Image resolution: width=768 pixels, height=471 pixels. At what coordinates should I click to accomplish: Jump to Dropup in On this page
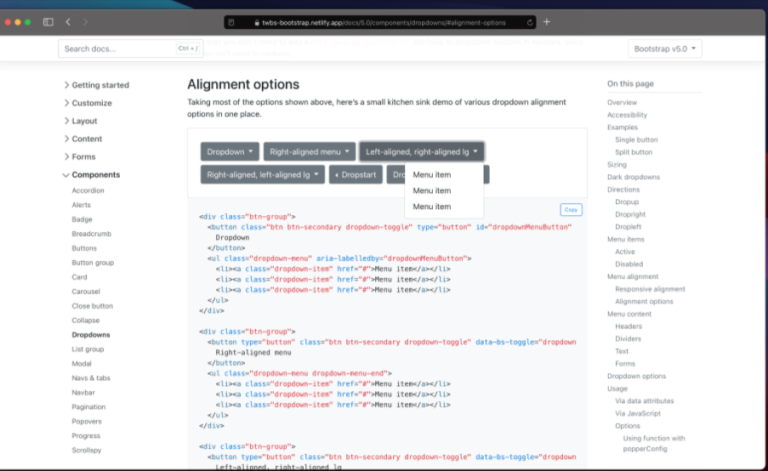[627, 202]
